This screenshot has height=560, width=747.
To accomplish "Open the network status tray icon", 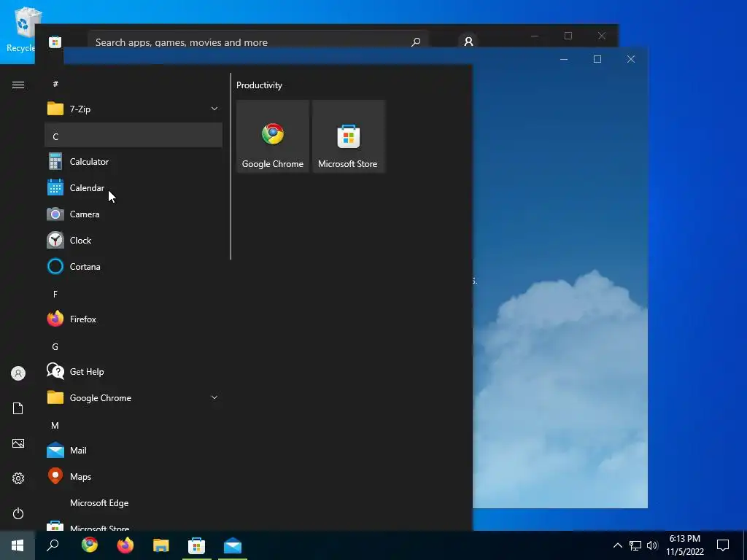I will (635, 545).
